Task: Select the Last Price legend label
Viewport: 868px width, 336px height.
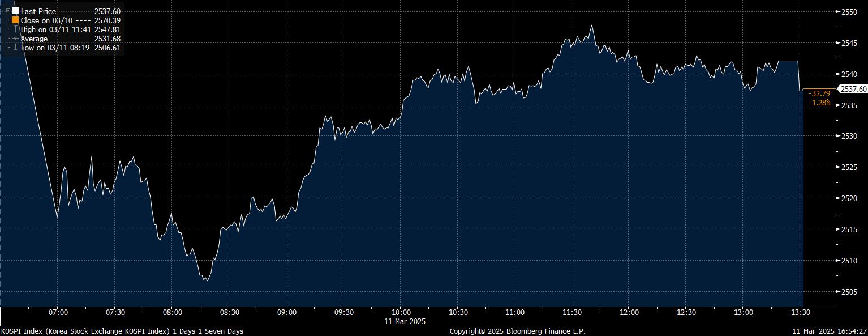Action: [x=38, y=11]
